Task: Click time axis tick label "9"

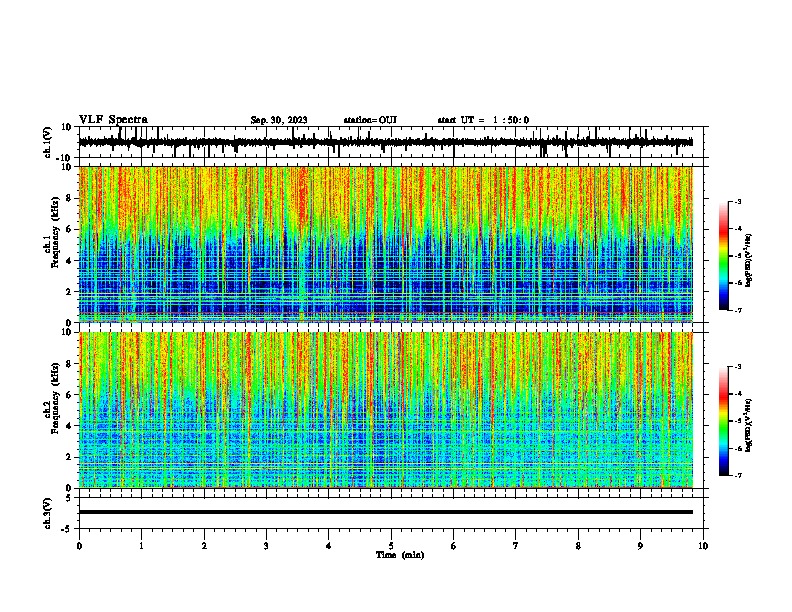Action: pyautogui.click(x=640, y=546)
